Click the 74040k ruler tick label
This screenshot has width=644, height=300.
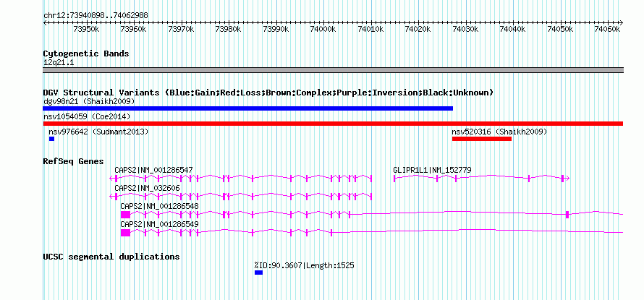point(513,29)
